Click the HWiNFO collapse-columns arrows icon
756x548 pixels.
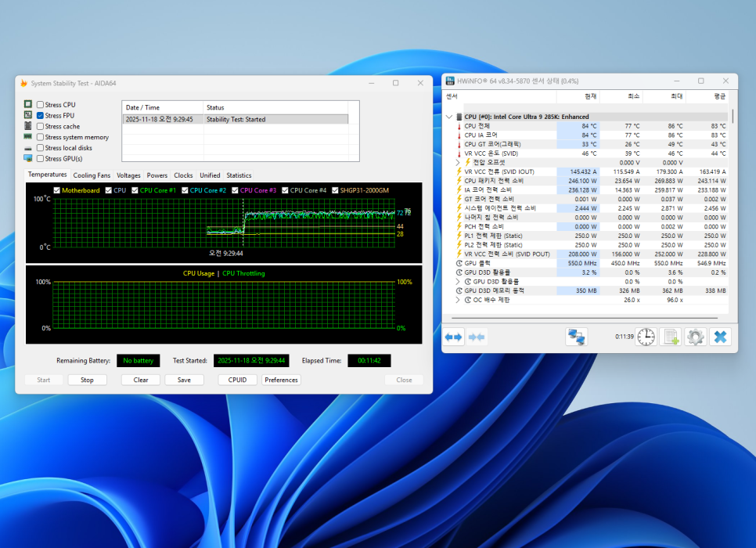[477, 337]
